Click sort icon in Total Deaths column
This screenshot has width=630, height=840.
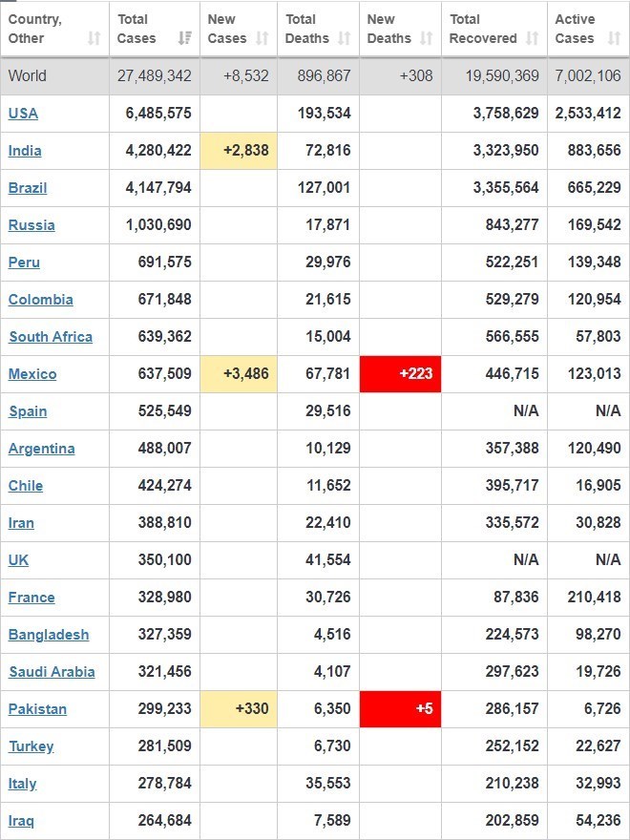click(x=345, y=38)
